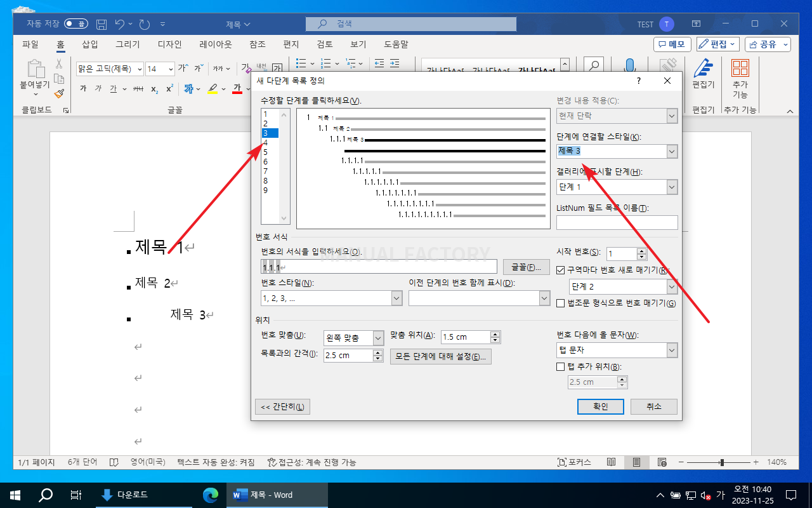Enable the add tab stop (탭 추가 위치) checkbox

[560, 366]
